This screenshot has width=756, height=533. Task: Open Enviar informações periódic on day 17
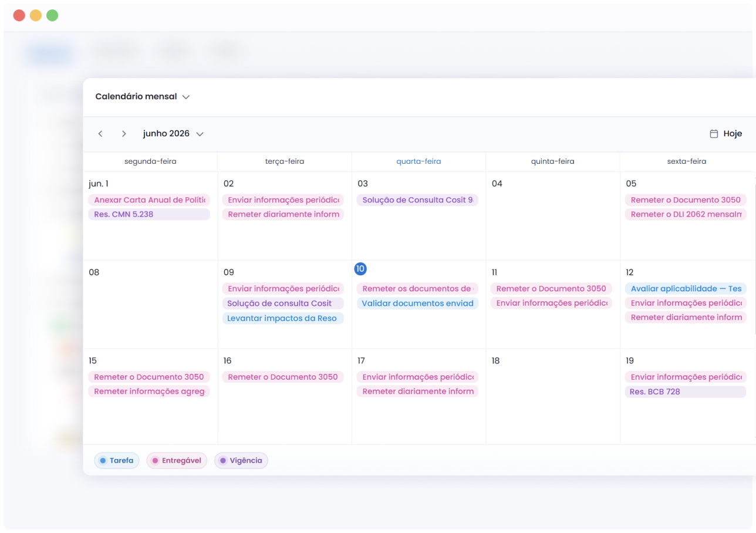(x=417, y=377)
